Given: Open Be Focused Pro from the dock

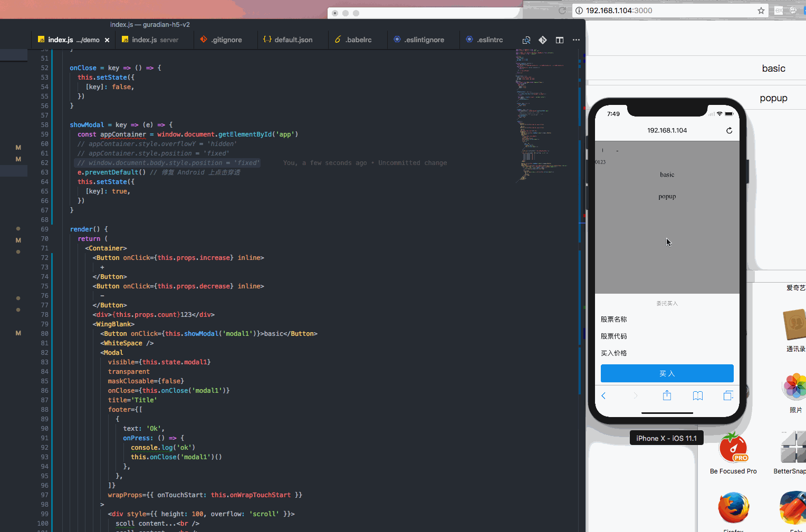Looking at the screenshot, I should (733, 447).
